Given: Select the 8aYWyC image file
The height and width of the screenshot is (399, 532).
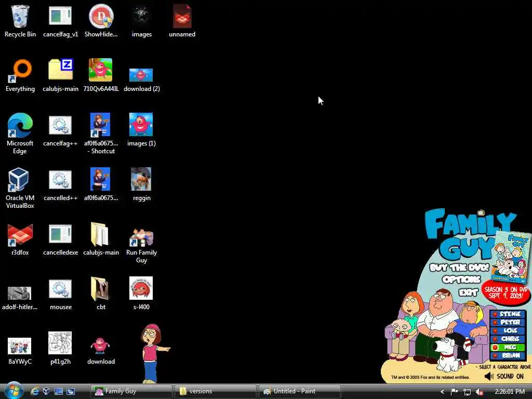Looking at the screenshot, I should (x=20, y=351).
